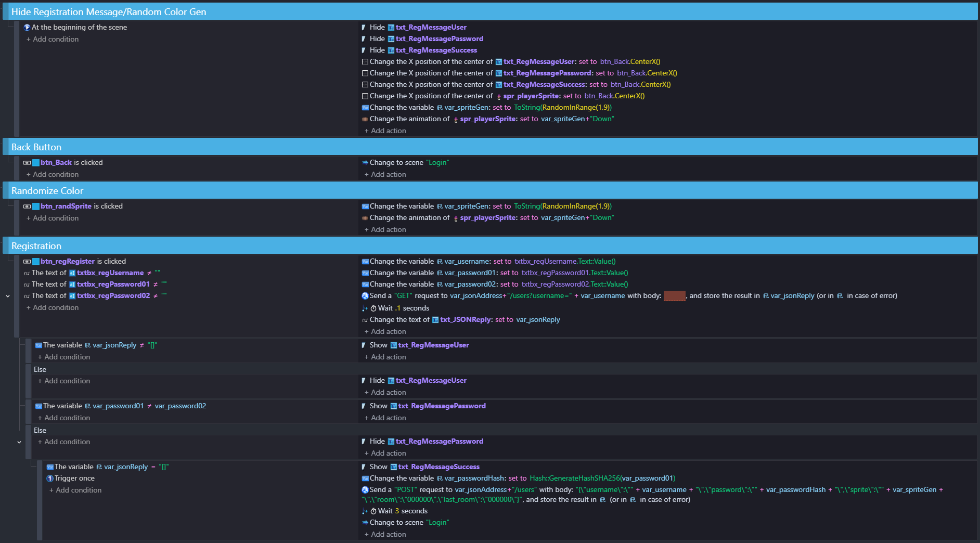The height and width of the screenshot is (543, 980).
Task: Click the 'At the beginning of the scene' condition icon
Action: (27, 28)
